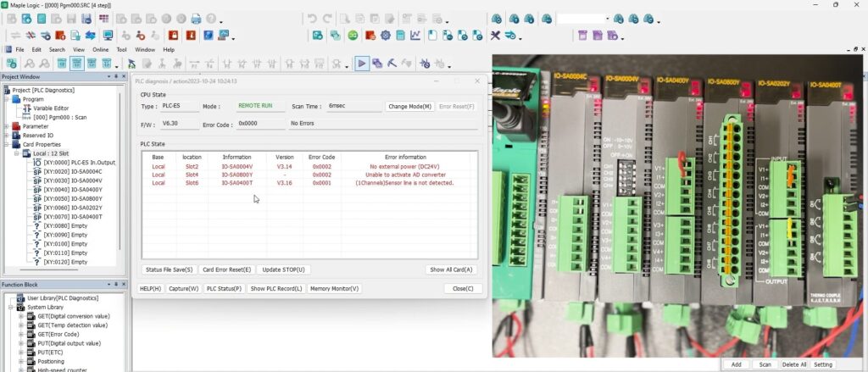Click the teal document icon in top row

click(x=42, y=19)
